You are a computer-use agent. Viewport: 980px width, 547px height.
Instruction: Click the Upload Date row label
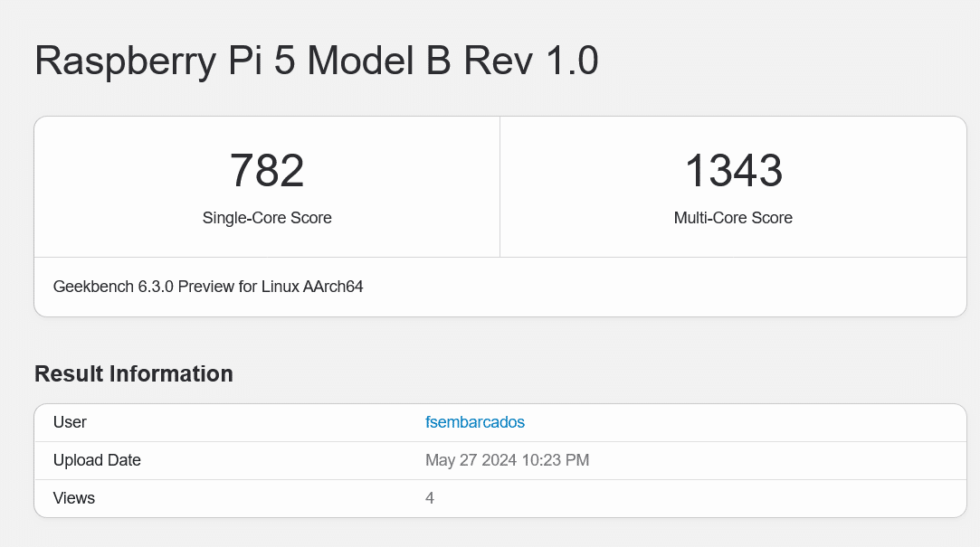(97, 460)
